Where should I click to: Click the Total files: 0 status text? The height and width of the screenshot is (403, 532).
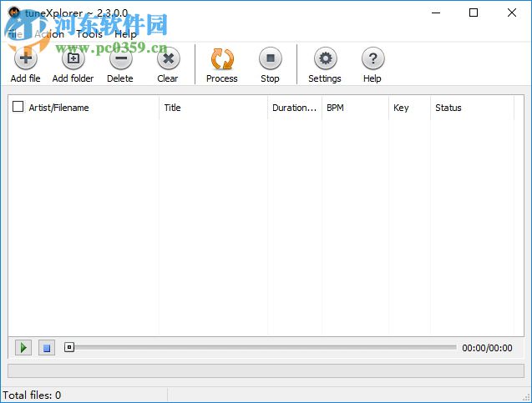point(32,395)
